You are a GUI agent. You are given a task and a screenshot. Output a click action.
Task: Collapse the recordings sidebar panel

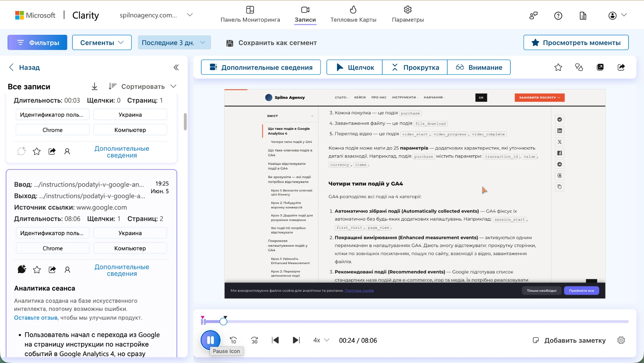(176, 67)
